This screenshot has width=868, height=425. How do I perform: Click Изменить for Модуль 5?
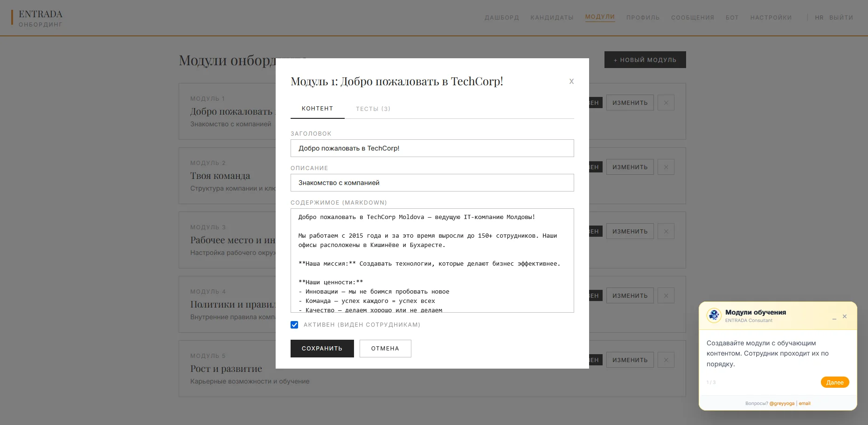[630, 360]
